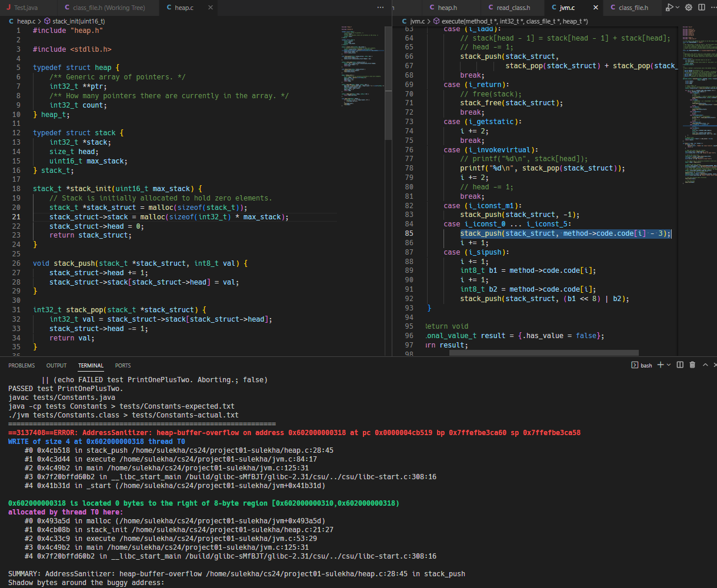Maximize terminal panel with the up chevron
Image resolution: width=717 pixels, height=588 pixels.
[x=706, y=365]
